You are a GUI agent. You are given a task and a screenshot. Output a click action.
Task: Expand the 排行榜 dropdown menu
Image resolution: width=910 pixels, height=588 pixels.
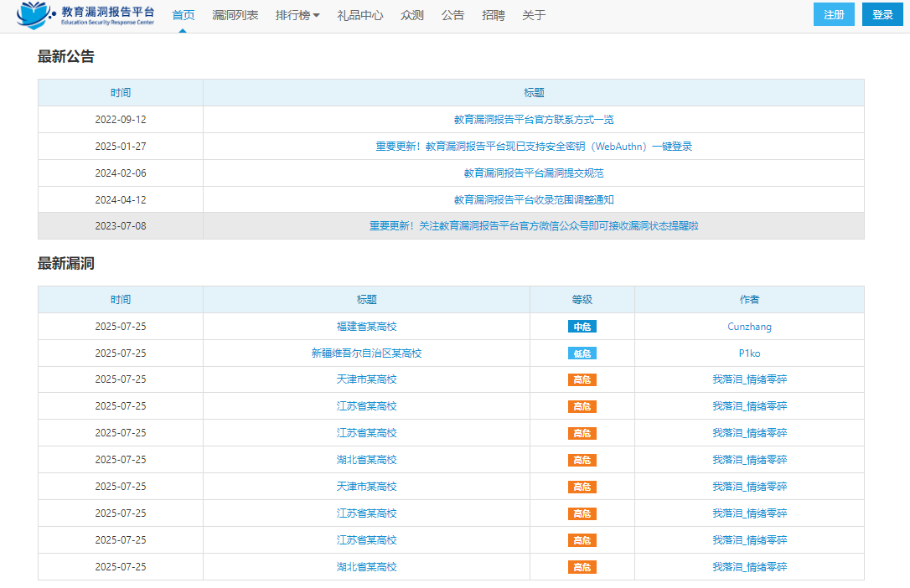click(297, 15)
